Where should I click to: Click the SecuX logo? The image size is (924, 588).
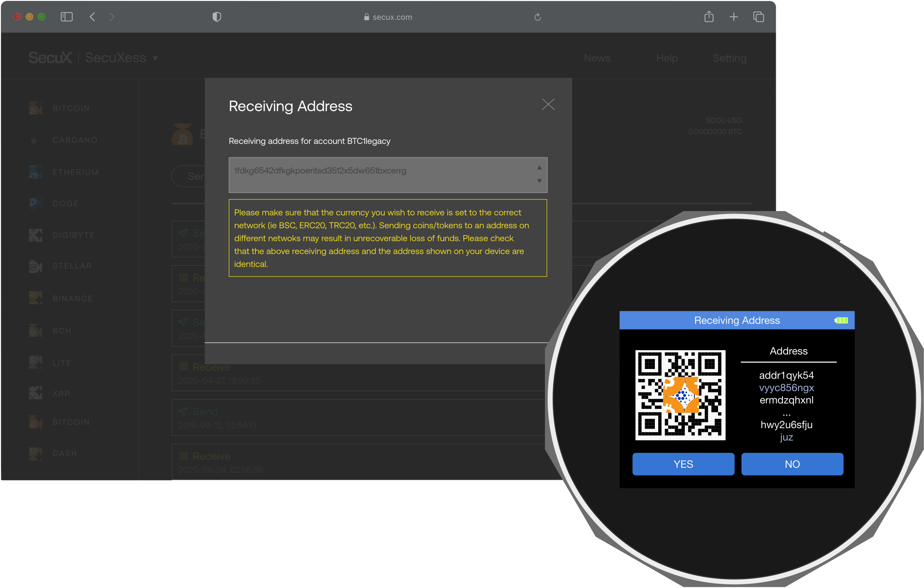click(x=50, y=58)
